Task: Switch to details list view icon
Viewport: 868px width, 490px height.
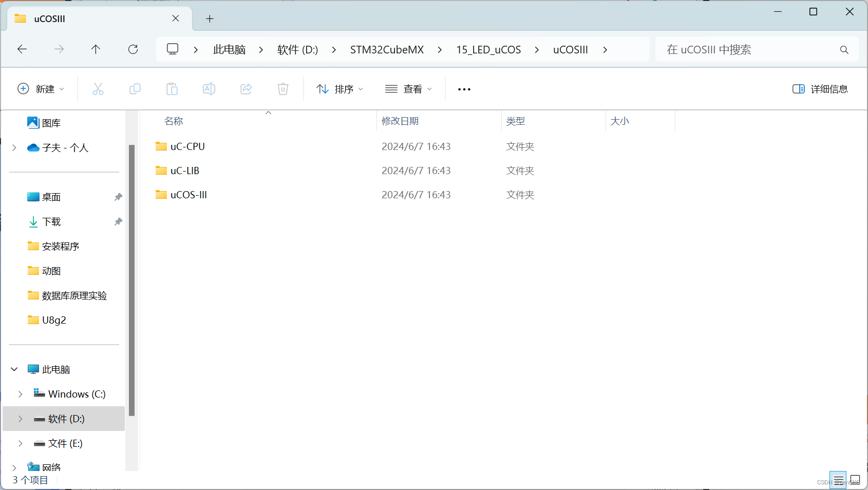Action: [x=838, y=480]
